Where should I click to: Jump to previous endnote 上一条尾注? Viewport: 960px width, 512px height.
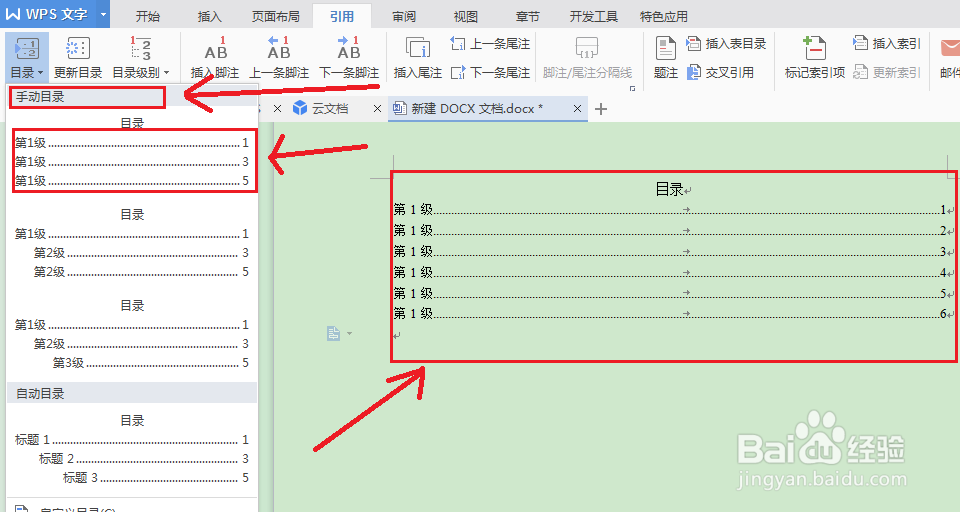(490, 43)
